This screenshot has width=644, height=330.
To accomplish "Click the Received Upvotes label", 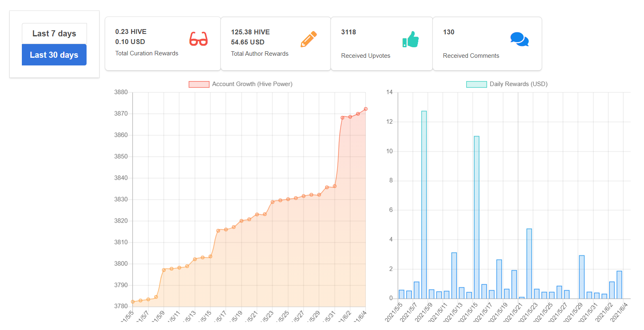I will [366, 56].
